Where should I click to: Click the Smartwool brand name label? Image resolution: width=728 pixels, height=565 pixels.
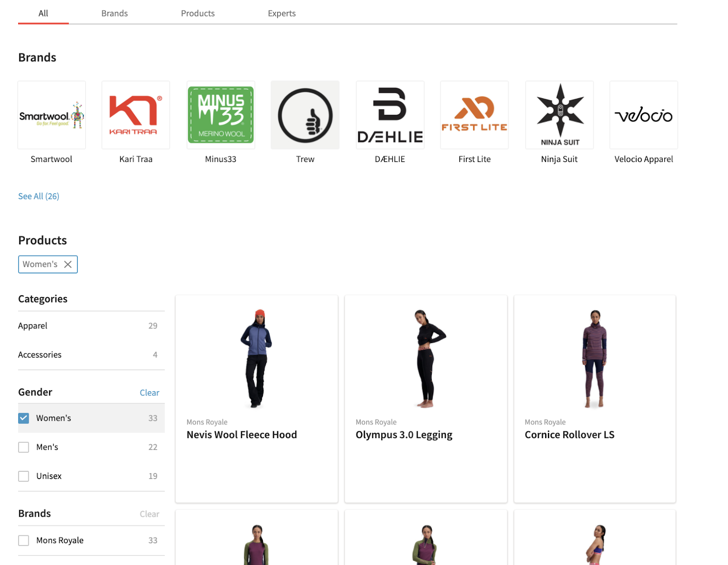tap(51, 159)
